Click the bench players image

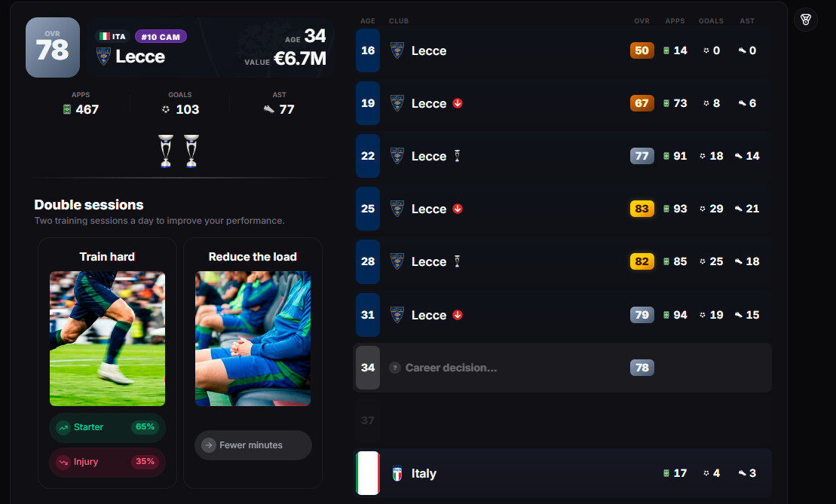coord(253,339)
